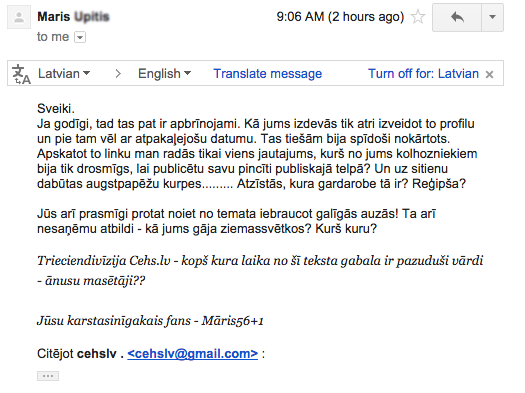The image size is (525, 393).
Task: Show trimmed content with the ellipsis button
Action: [x=48, y=376]
